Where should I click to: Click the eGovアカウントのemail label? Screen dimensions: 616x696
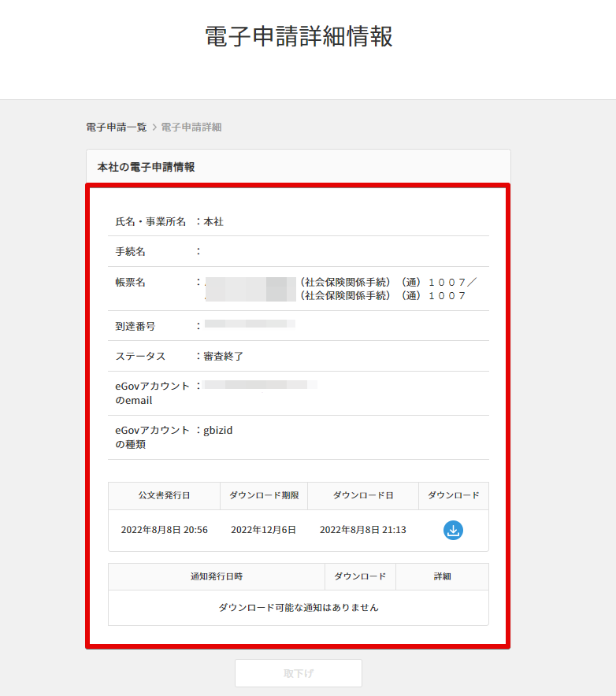point(152,393)
